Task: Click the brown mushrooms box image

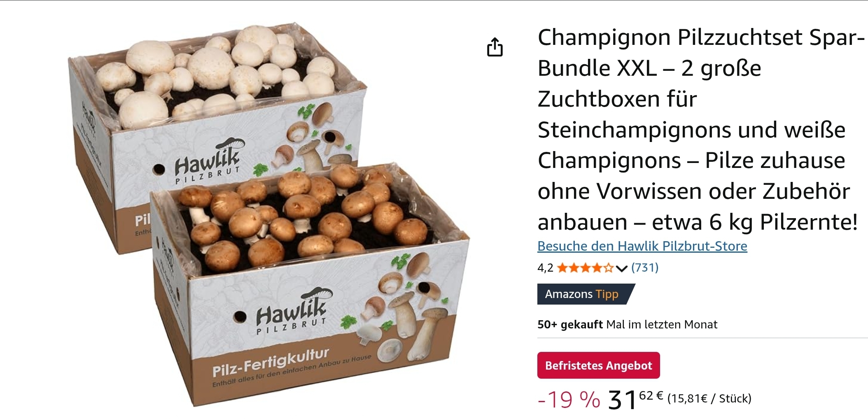Action: coord(311,284)
